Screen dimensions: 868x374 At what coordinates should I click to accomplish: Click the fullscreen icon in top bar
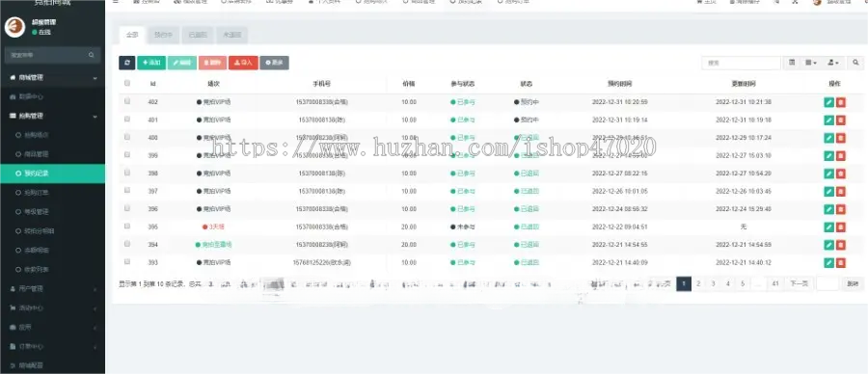pos(795,2)
